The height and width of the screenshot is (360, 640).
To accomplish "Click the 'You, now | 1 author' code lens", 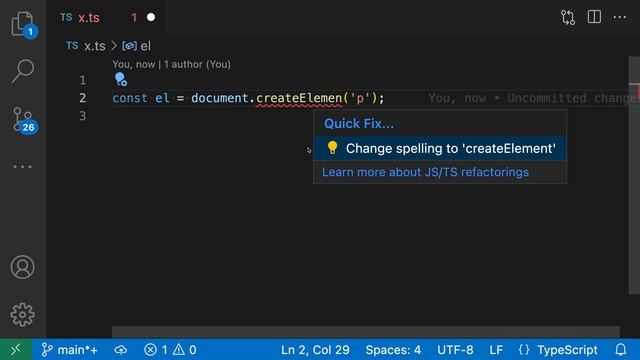I will (x=171, y=64).
